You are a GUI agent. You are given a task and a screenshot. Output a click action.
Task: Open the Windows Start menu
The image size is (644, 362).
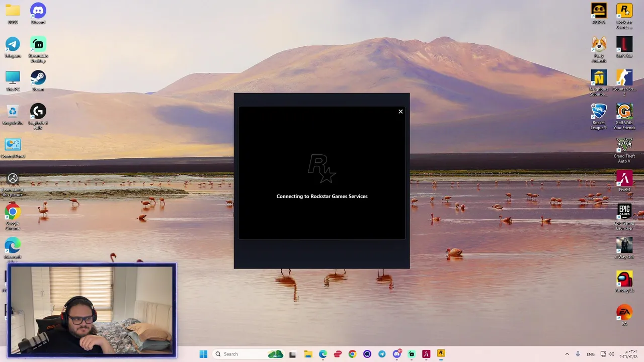pyautogui.click(x=203, y=354)
